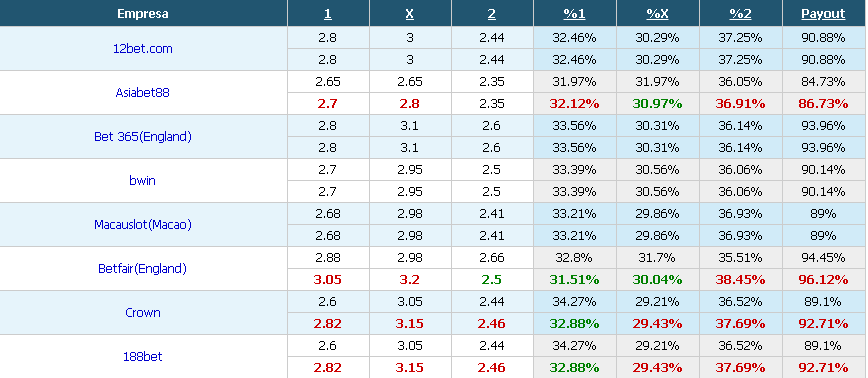
Task: Open the Macauslot(Macao) link
Action: [142, 225]
